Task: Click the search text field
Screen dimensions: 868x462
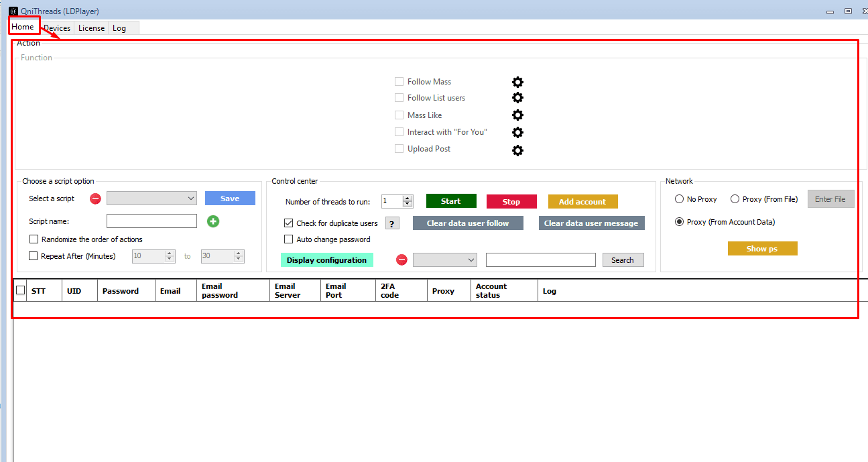Action: click(541, 259)
